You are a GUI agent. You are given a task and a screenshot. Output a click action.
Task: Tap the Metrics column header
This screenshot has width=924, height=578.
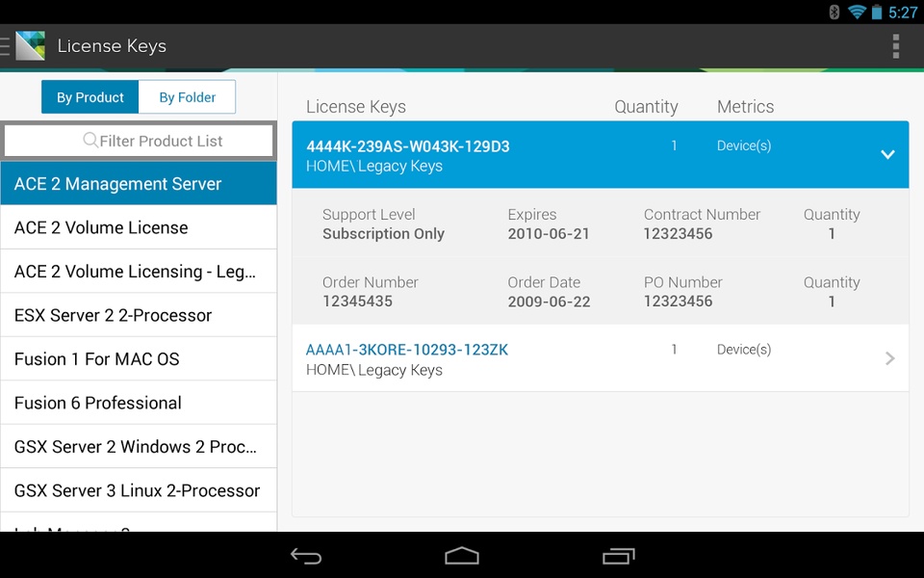(x=745, y=107)
